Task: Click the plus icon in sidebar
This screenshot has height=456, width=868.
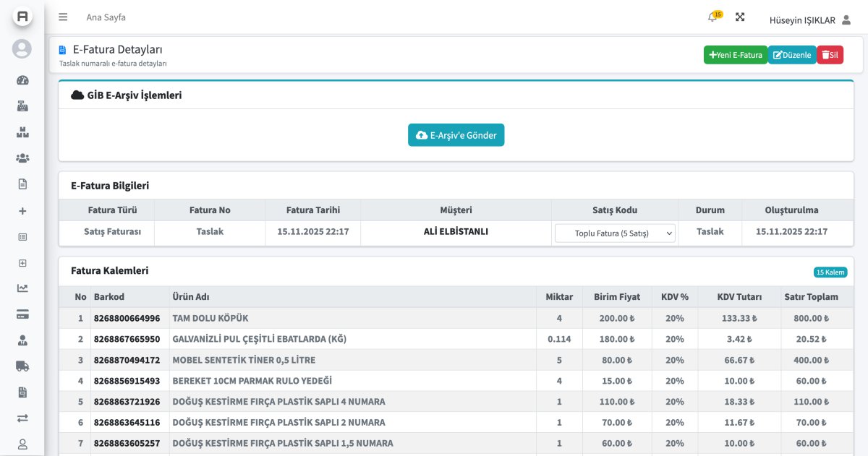Action: click(x=22, y=211)
